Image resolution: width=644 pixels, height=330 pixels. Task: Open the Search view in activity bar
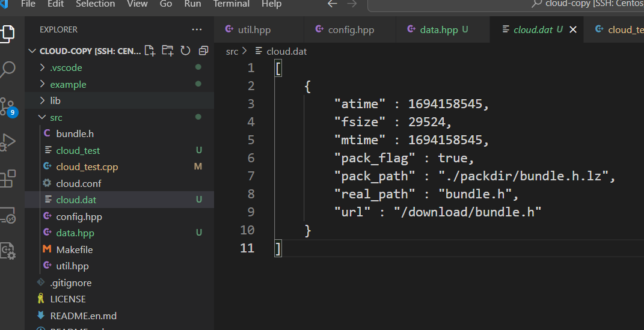click(7, 69)
